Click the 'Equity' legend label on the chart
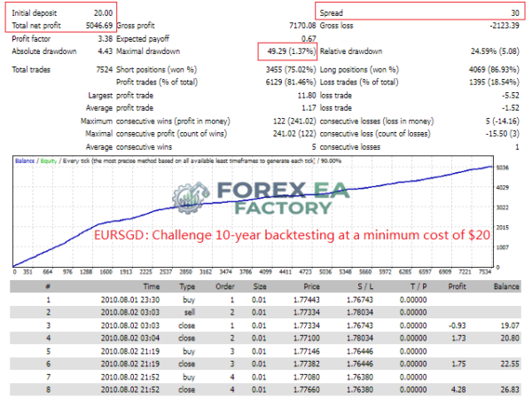This screenshot has height=399, width=532. coord(49,160)
